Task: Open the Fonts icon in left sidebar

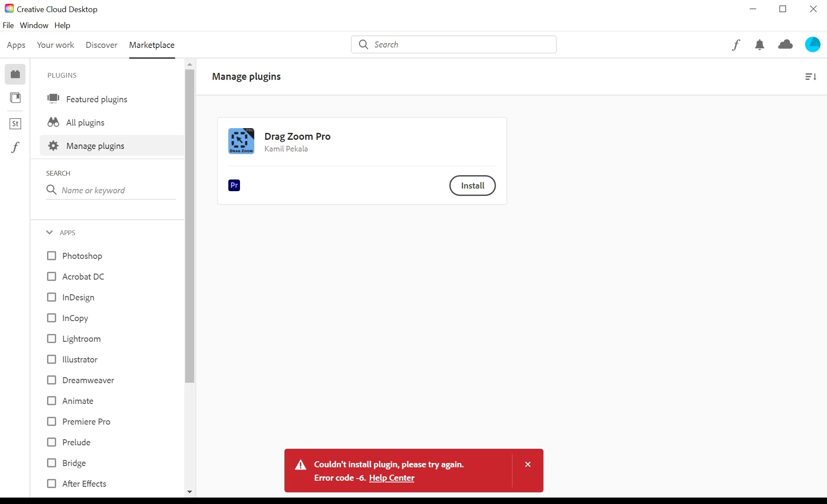Action: [15, 147]
